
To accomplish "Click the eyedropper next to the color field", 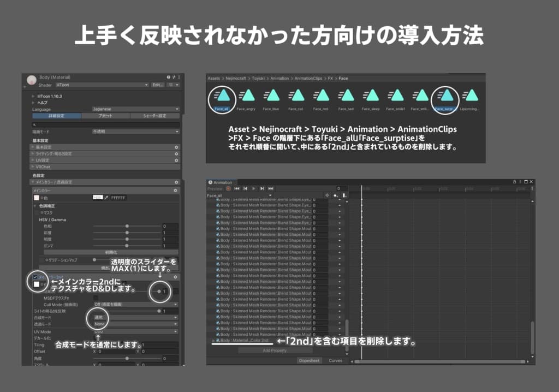I will point(106,198).
